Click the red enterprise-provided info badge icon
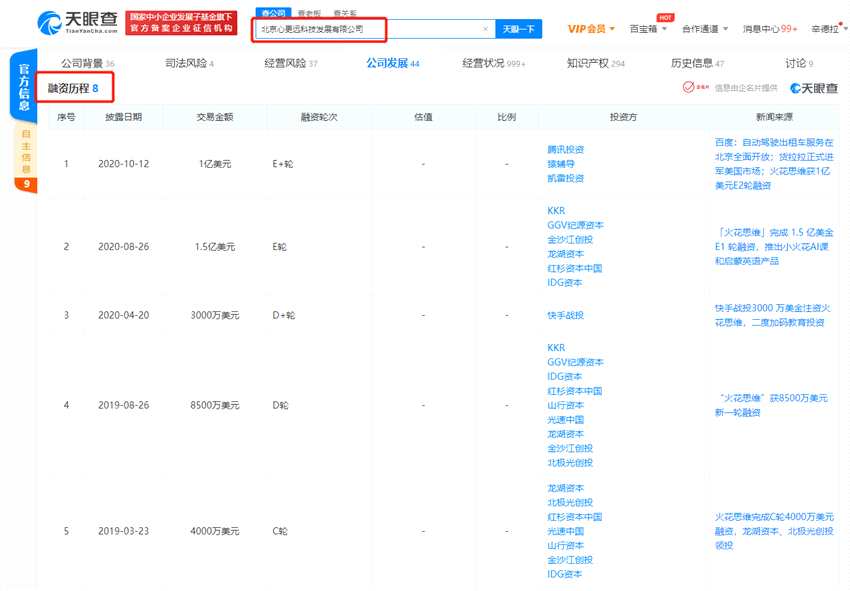 coord(689,88)
